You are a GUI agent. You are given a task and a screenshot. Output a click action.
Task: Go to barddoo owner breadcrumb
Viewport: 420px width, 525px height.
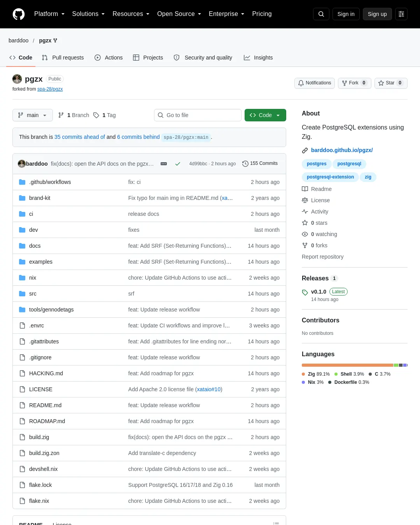[19, 40]
